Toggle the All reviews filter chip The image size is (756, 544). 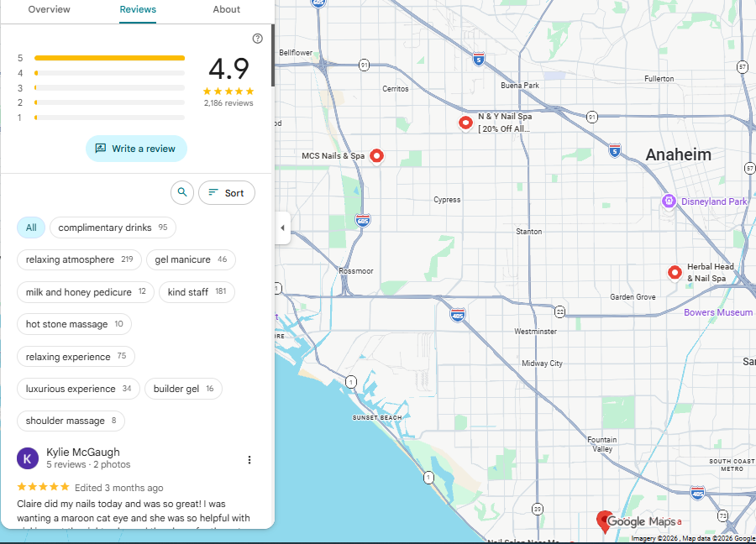tap(30, 227)
